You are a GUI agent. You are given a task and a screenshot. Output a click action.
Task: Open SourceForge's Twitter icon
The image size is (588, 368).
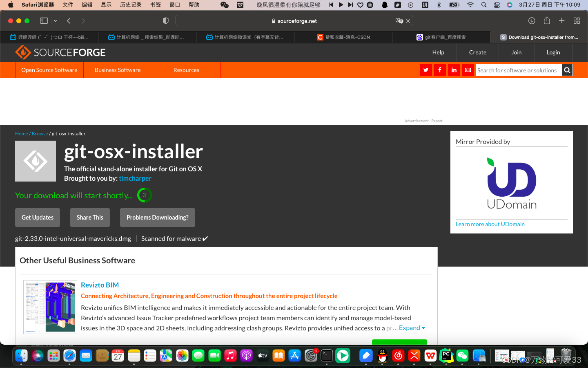(426, 70)
